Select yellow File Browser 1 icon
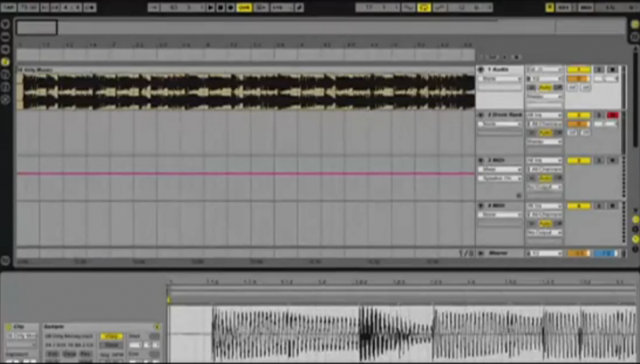 pos(6,62)
